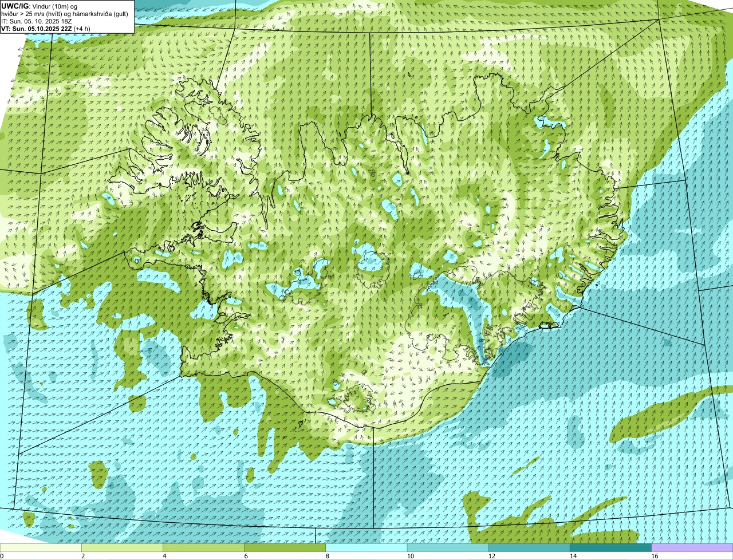This screenshot has width=733, height=560.
Task: Click the line starting 'hviður > 25 m/s'
Action: pos(65,13)
